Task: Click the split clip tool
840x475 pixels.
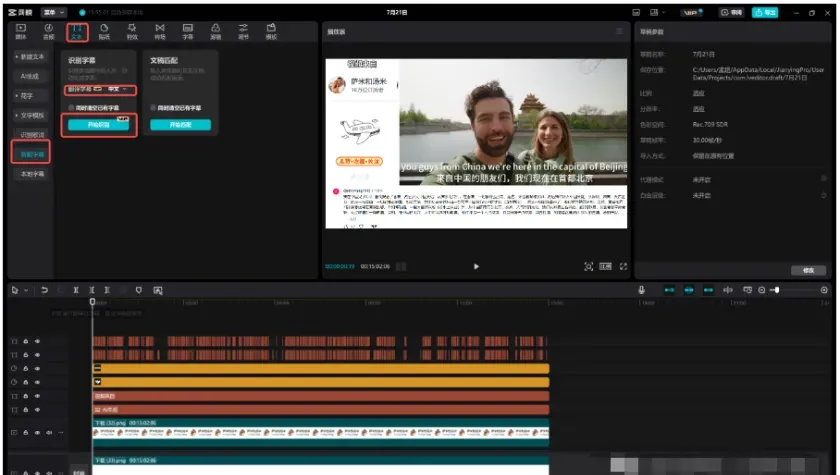Action: (x=76, y=290)
